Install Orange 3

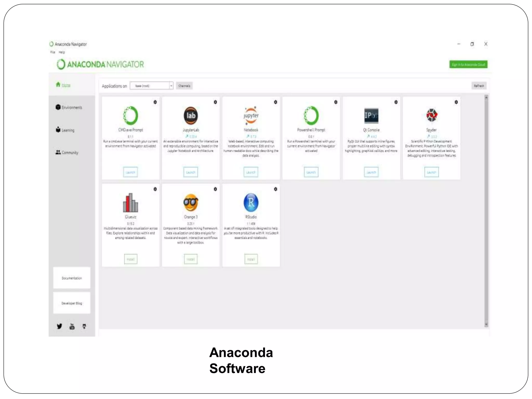click(191, 259)
